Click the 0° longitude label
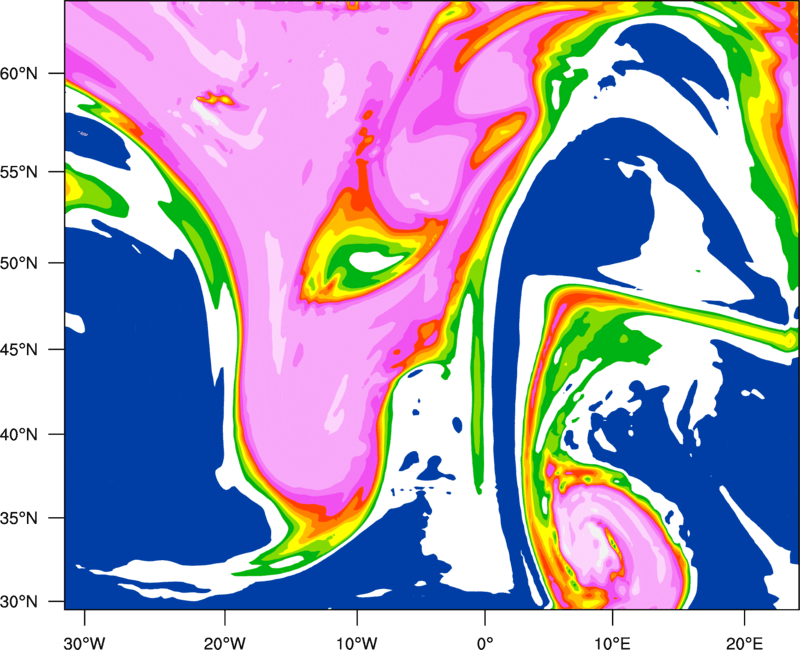This screenshot has height=650, width=800. point(485,643)
